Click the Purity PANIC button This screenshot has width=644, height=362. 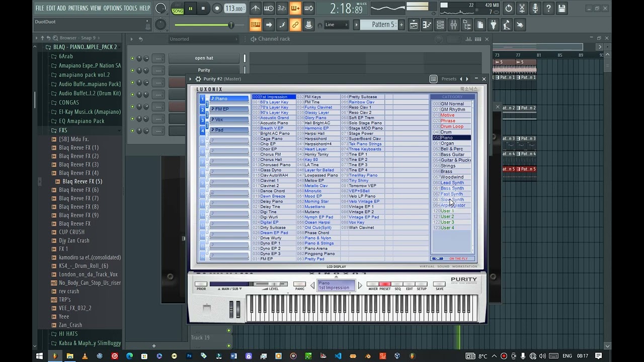[300, 285]
